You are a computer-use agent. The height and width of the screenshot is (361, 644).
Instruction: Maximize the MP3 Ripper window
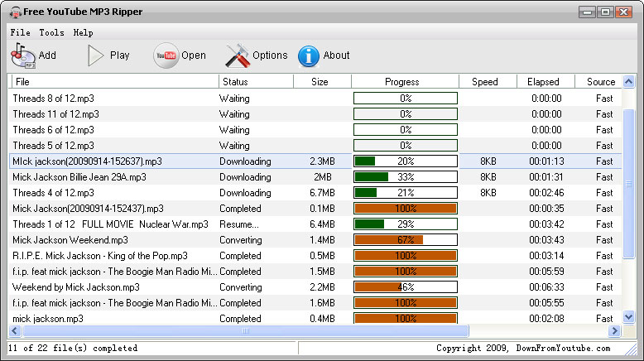coord(605,12)
